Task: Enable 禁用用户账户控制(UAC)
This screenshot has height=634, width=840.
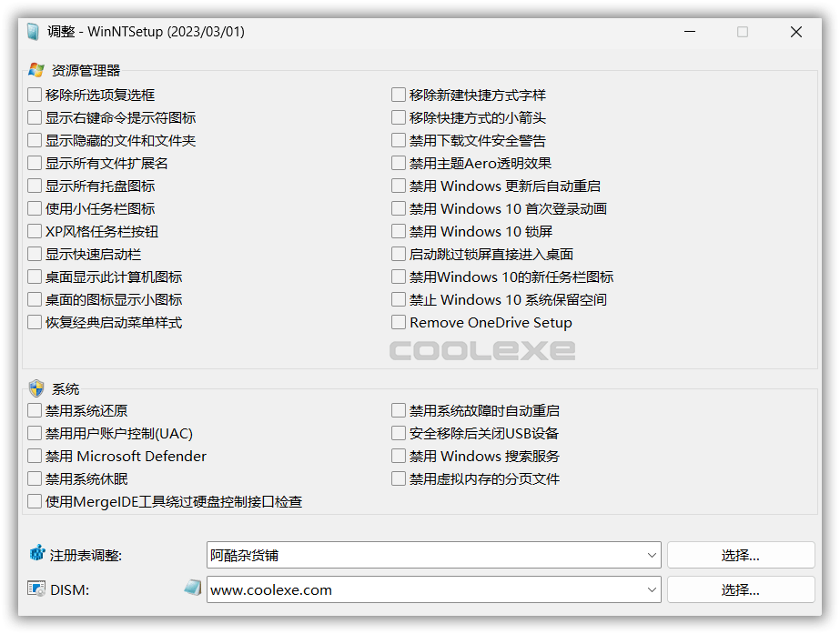Action: [34, 433]
